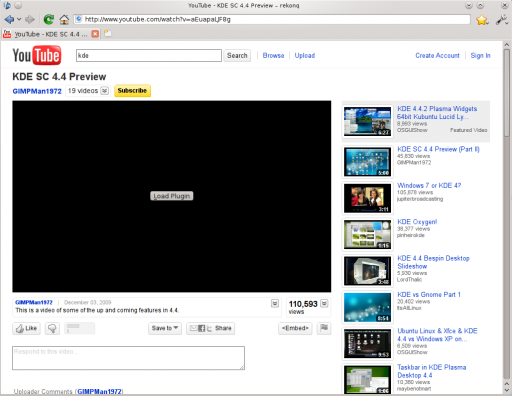Image resolution: width=512 pixels, height=396 pixels.
Task: Close the YouTube tab with red X
Action: pyautogui.click(x=95, y=34)
